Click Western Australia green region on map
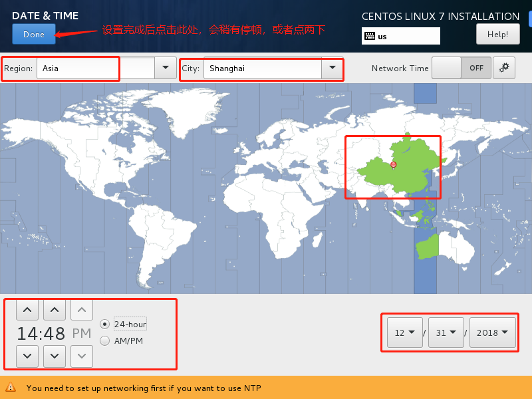532x399 pixels. 428,247
